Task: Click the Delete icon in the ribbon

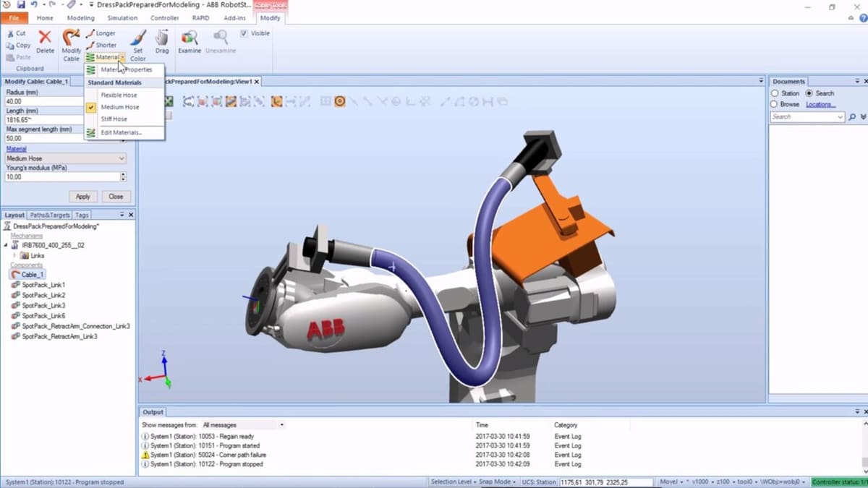Action: point(45,38)
